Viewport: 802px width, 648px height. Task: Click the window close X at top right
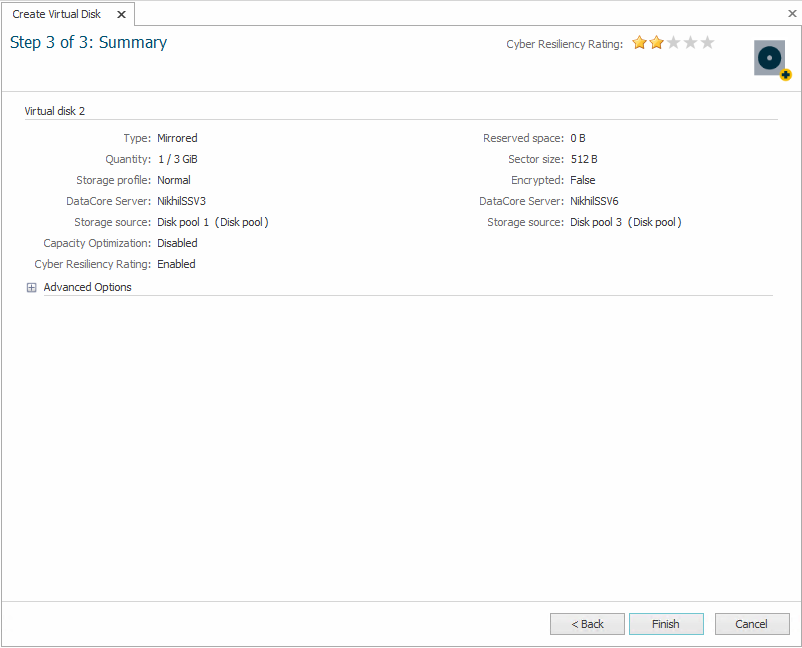[791, 14]
